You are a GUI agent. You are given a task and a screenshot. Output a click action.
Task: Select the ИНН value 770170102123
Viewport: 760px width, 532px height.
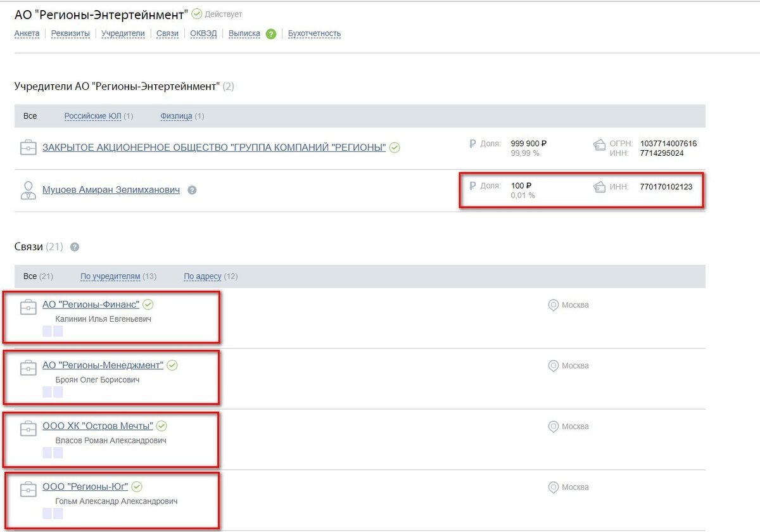(x=666, y=187)
